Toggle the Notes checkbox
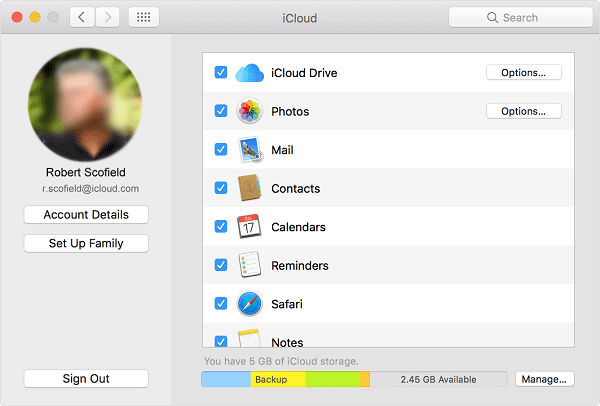The height and width of the screenshot is (406, 600). click(x=221, y=341)
